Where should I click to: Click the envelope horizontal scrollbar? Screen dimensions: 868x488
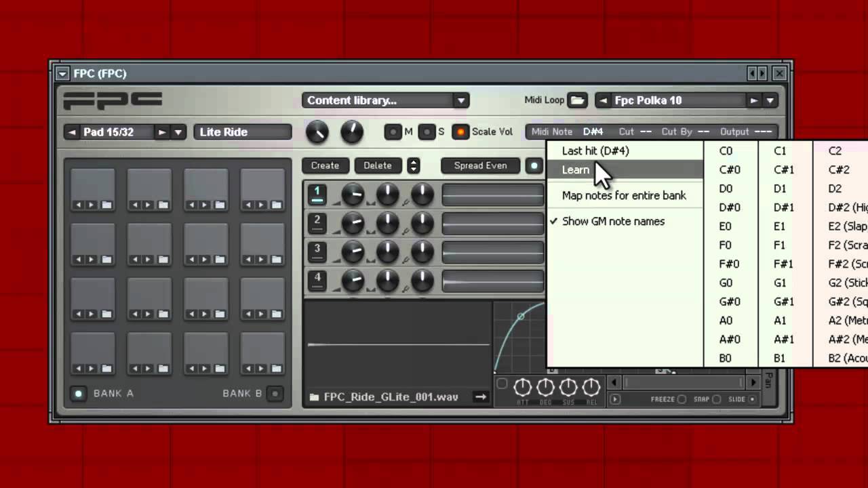(684, 382)
